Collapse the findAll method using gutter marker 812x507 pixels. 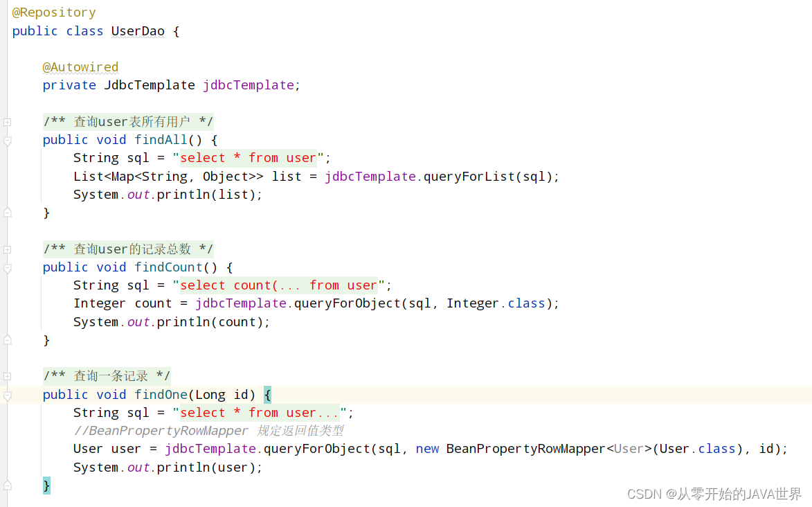tap(7, 141)
